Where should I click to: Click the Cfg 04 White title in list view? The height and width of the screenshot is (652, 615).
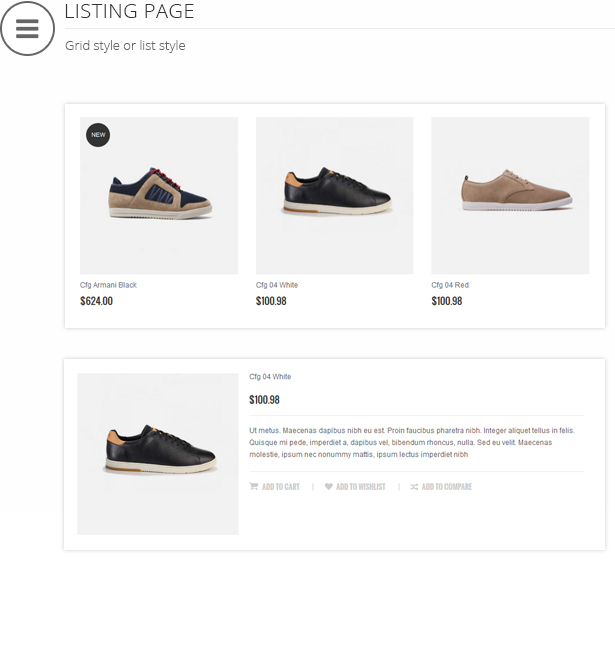click(x=270, y=377)
